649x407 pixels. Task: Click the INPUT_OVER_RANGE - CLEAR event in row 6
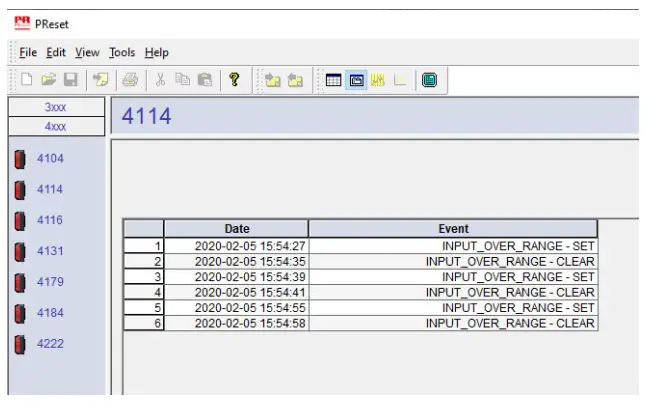tap(453, 323)
